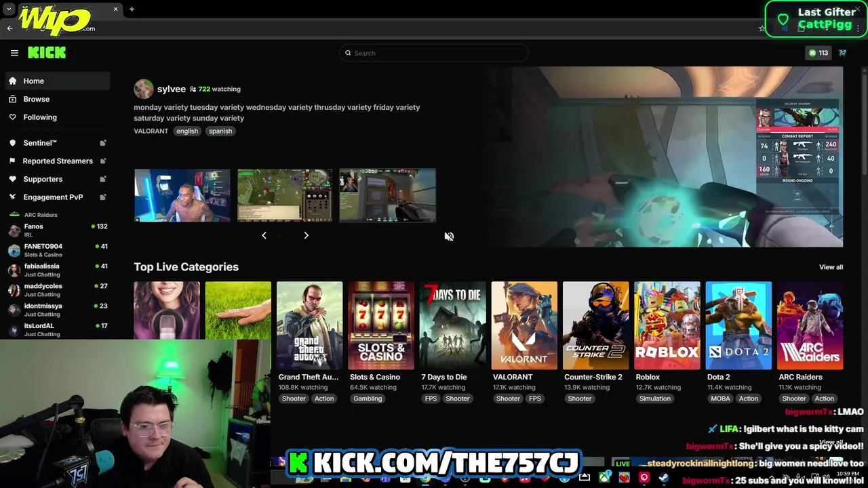Open fabiaalissia channel in sidebar
The height and width of the screenshot is (488, 868).
click(x=57, y=270)
